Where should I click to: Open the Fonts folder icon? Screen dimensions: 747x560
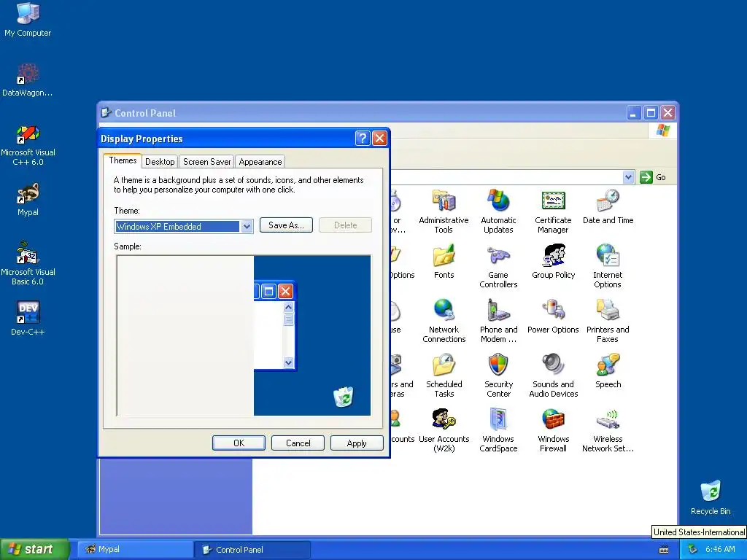click(x=444, y=261)
